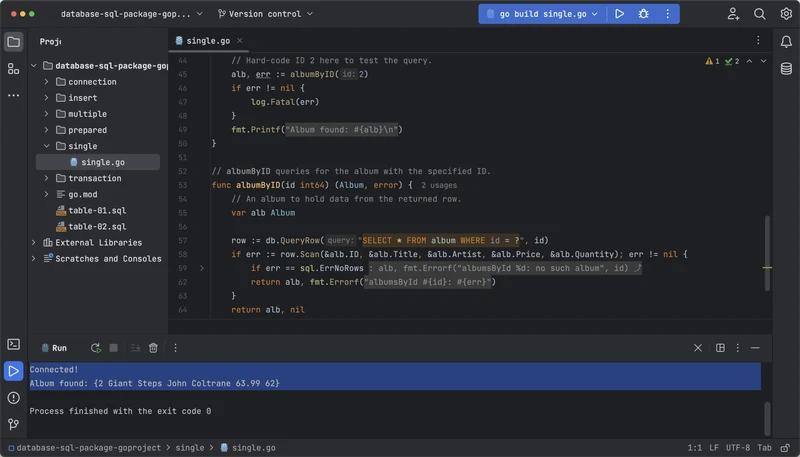This screenshot has width=800, height=457.
Task: Toggle the Project tool window button
Action: pos(13,42)
